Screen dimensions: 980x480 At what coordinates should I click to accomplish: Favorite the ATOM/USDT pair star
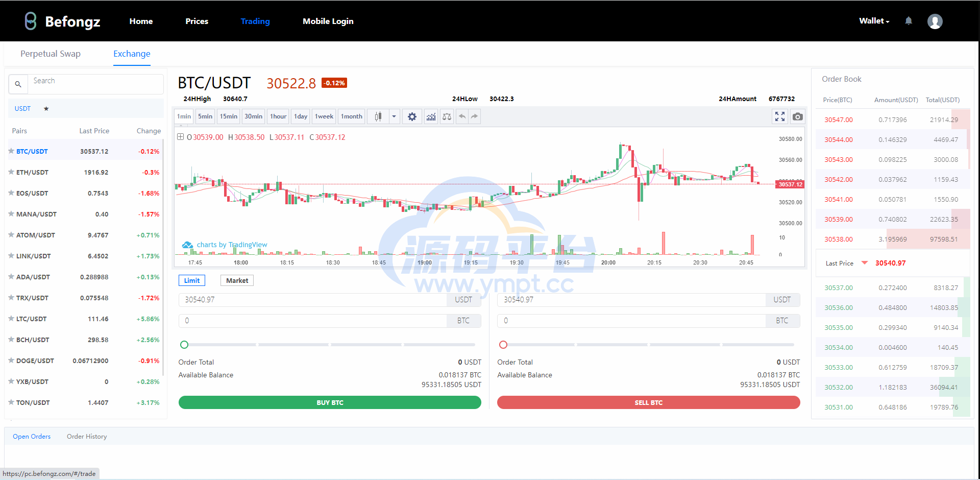pos(11,235)
